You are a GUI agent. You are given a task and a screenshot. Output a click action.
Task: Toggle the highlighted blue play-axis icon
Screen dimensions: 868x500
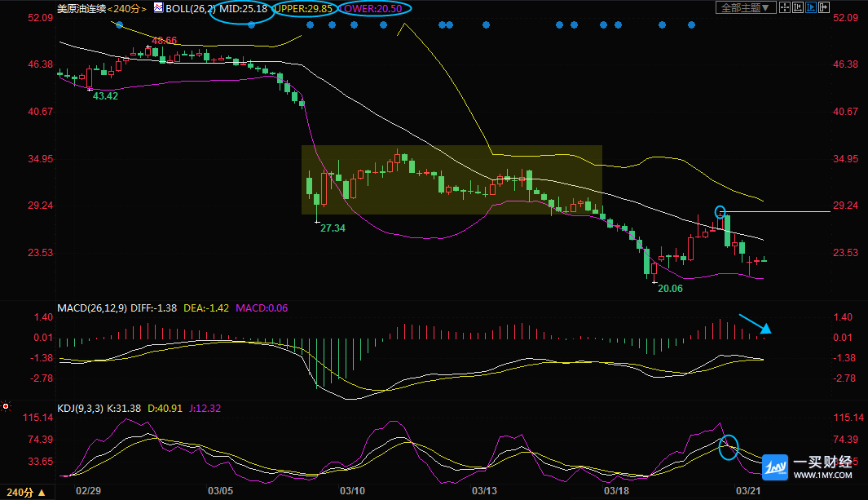811,7
